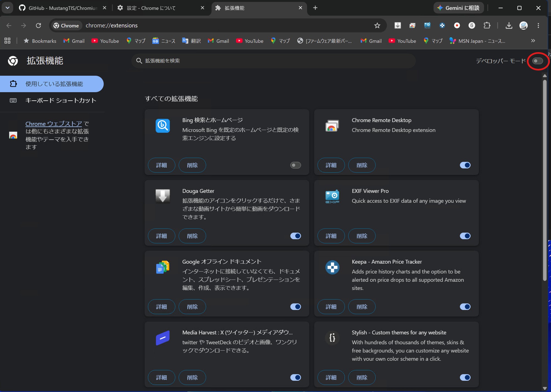This screenshot has height=392, width=551.
Task: Open the Chrome ウェブストア link
Action: click(x=54, y=124)
